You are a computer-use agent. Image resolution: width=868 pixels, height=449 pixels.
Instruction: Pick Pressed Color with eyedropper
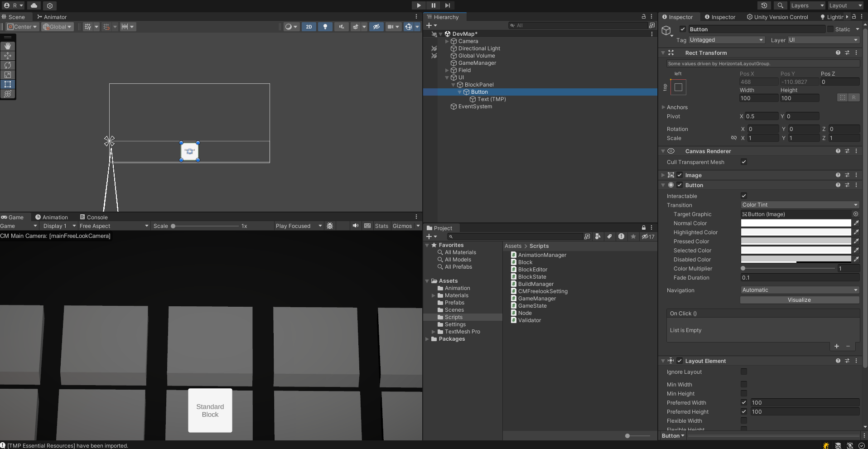[856, 241]
